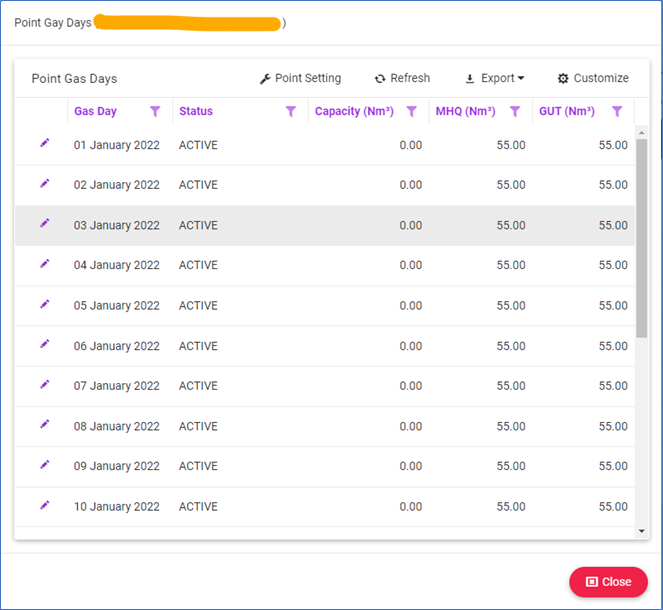Expand the Export dropdown

[x=495, y=78]
